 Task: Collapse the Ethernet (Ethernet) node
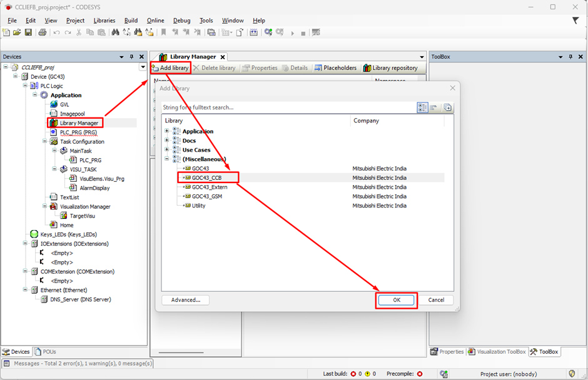coord(25,289)
